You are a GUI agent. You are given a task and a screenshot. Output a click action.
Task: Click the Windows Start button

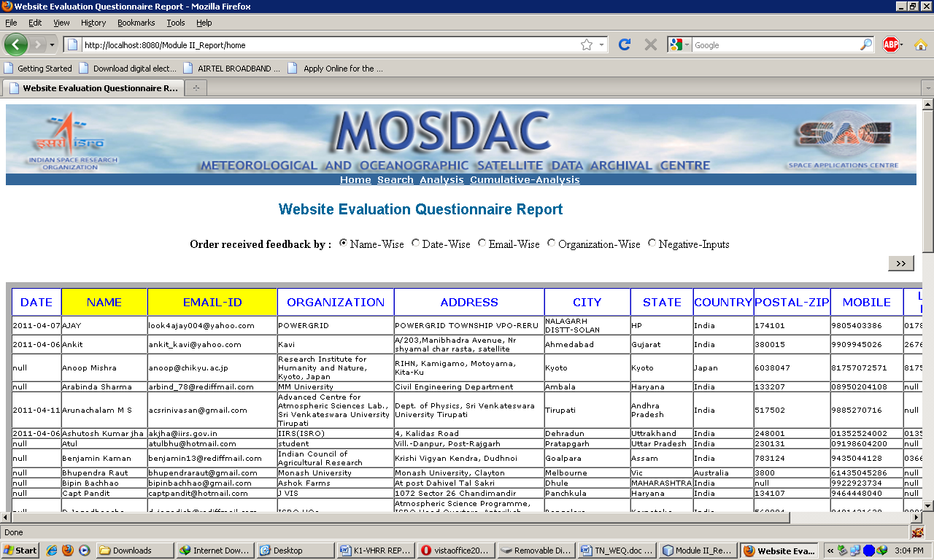tap(21, 551)
